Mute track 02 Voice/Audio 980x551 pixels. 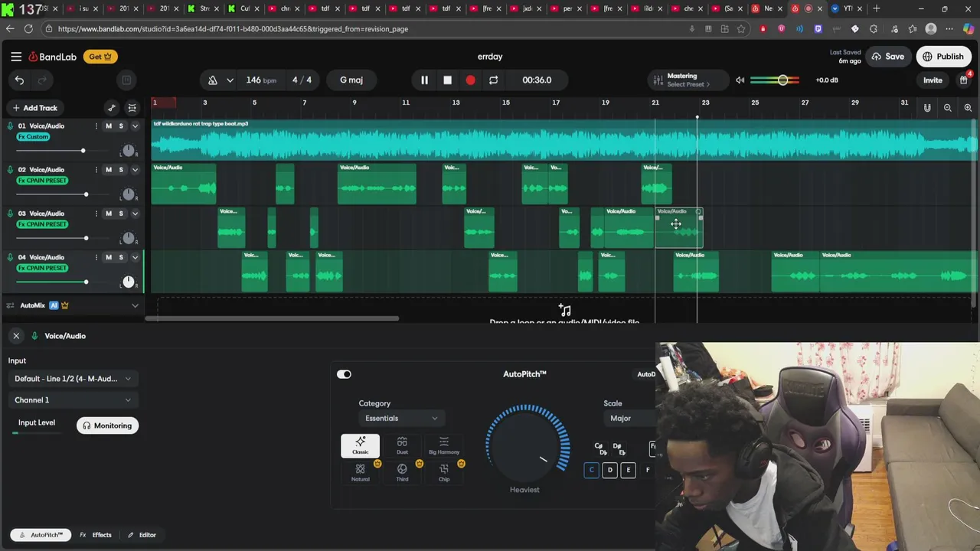[x=109, y=170]
